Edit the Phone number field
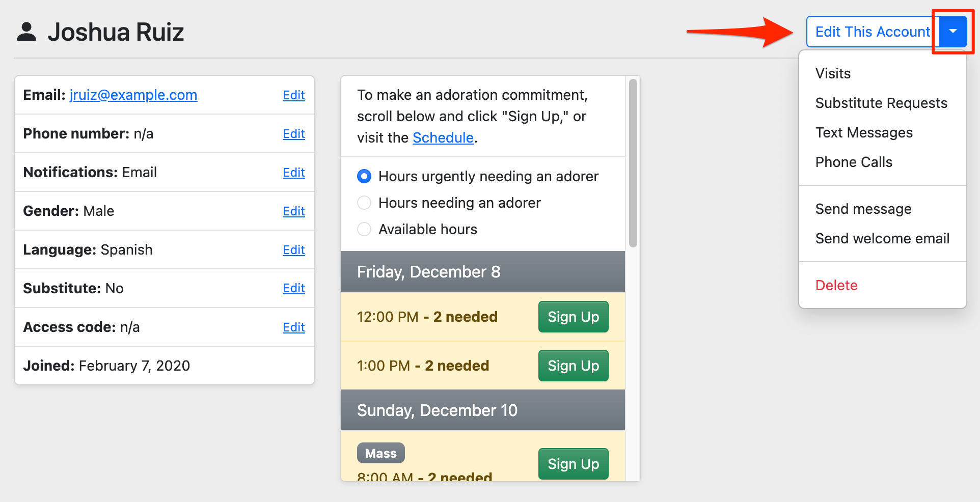The image size is (980, 502). [294, 133]
